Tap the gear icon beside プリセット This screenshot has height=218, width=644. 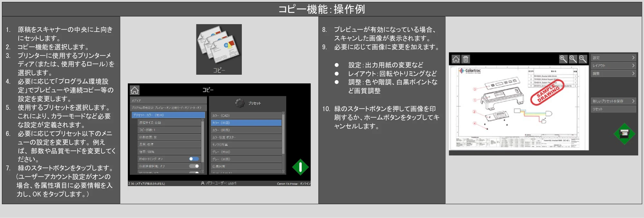240,103
